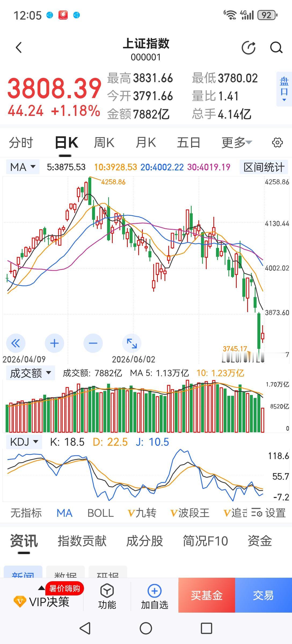Expand the MA dropdown above chart
This screenshot has width=292, height=644.
23,167
